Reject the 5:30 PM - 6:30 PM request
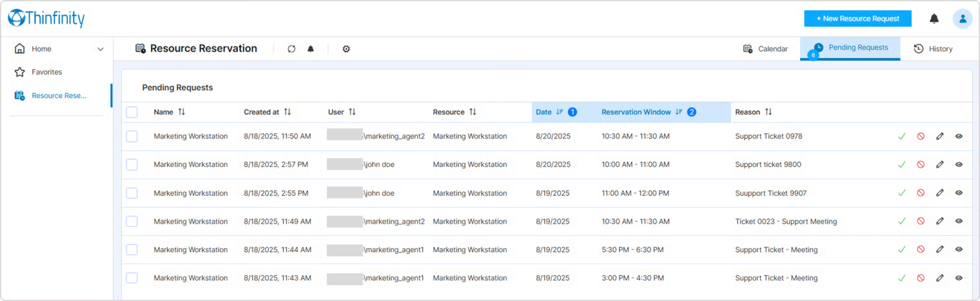980x301 pixels. click(921, 250)
